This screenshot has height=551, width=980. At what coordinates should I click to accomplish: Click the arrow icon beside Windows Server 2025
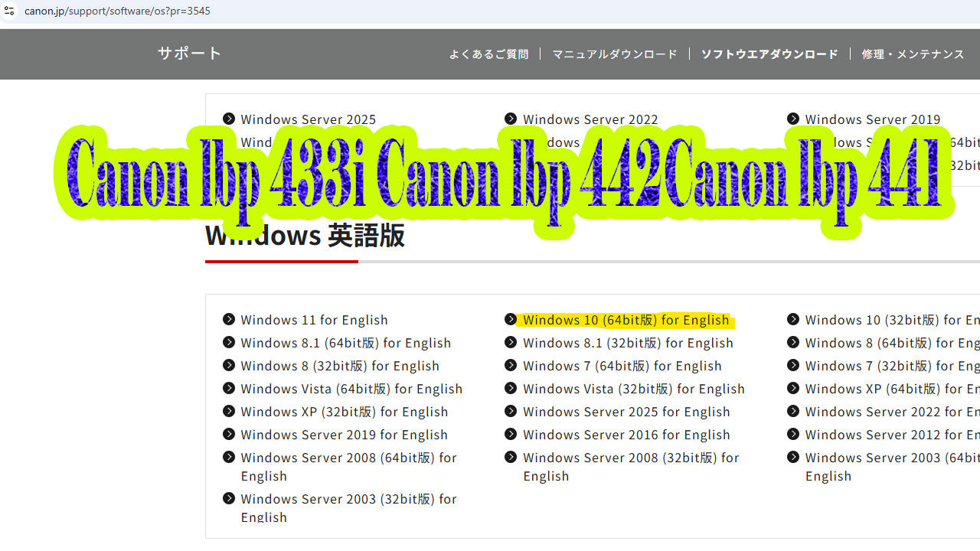pyautogui.click(x=229, y=119)
